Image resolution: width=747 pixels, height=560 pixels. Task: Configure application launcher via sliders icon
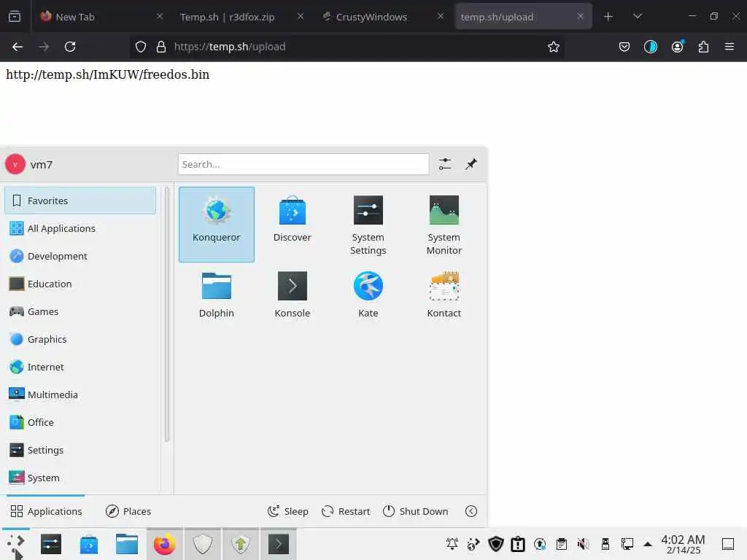(x=445, y=164)
